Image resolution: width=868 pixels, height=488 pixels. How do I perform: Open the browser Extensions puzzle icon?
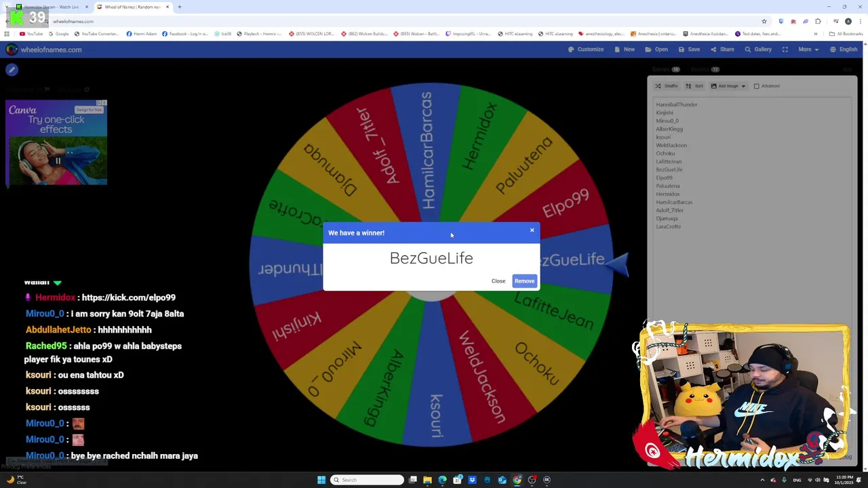pos(818,21)
